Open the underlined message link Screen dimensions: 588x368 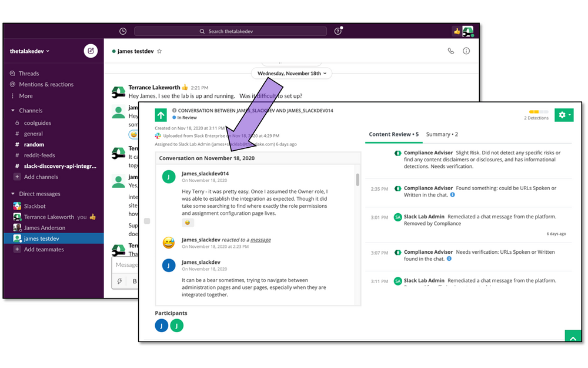point(260,240)
